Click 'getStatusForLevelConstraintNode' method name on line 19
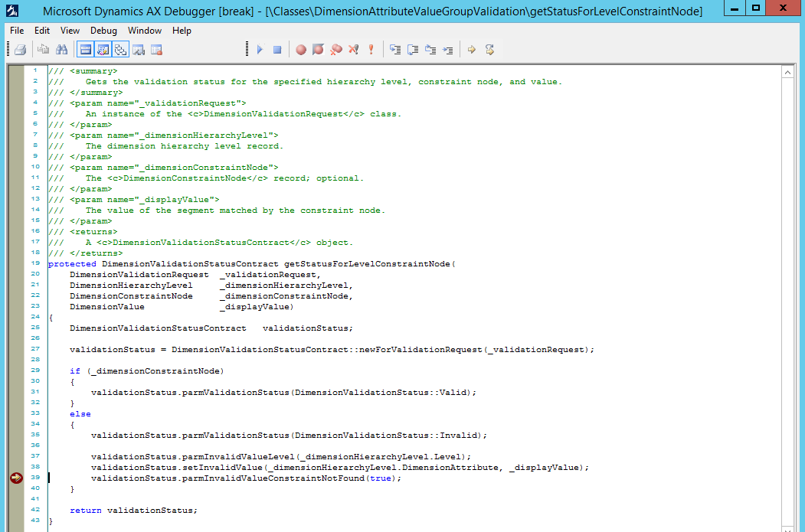The height and width of the screenshot is (532, 805). point(367,264)
